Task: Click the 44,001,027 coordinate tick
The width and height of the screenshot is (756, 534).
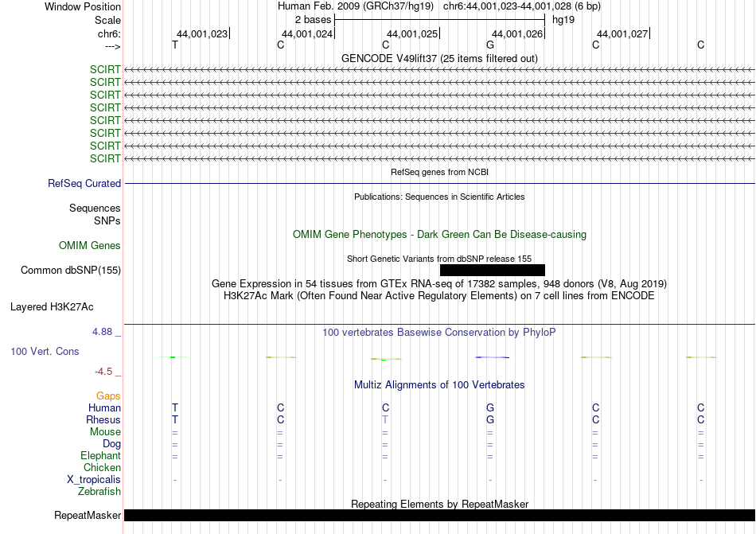Action: [623, 33]
